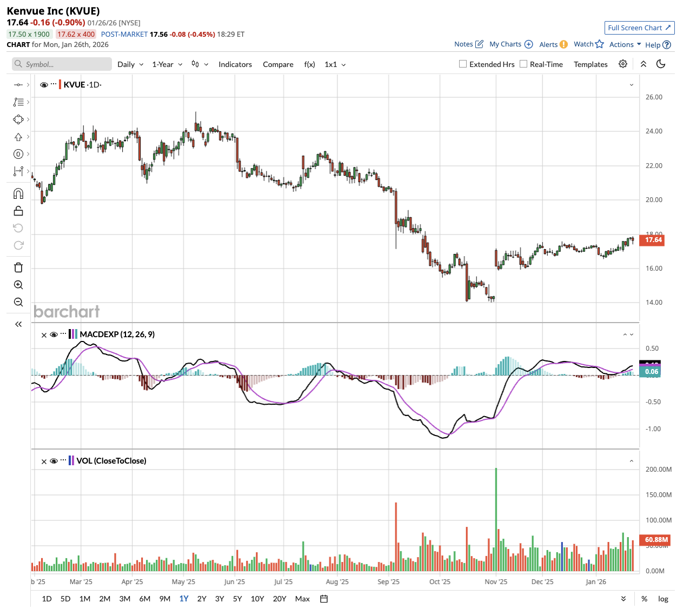Screen dimensions: 690x616
Task: Open the Templates menu
Action: coord(591,64)
